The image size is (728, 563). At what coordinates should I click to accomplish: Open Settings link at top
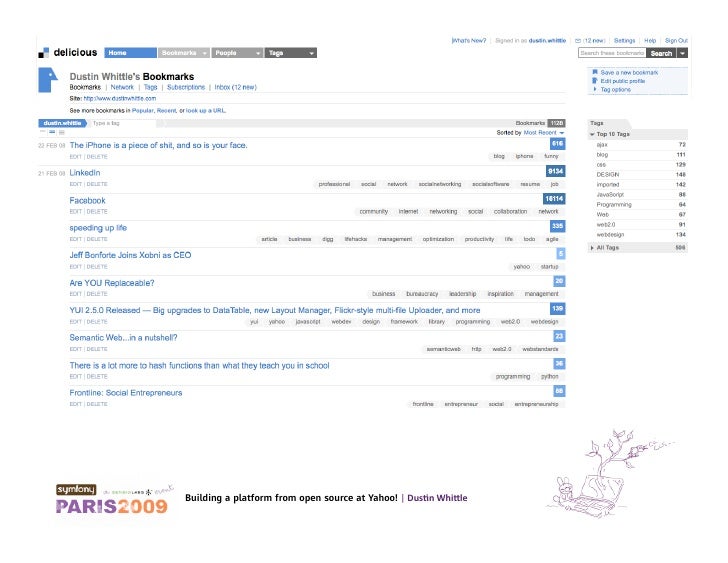[624, 41]
